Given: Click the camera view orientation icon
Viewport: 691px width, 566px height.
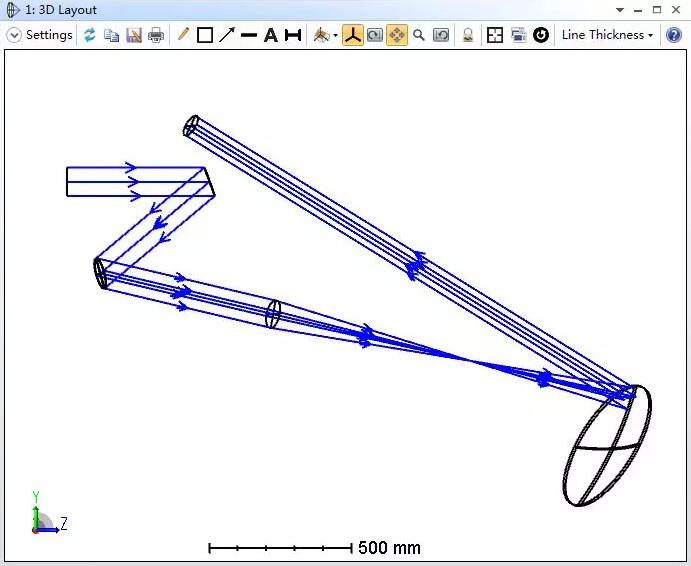Looking at the screenshot, I should click(x=321, y=35).
